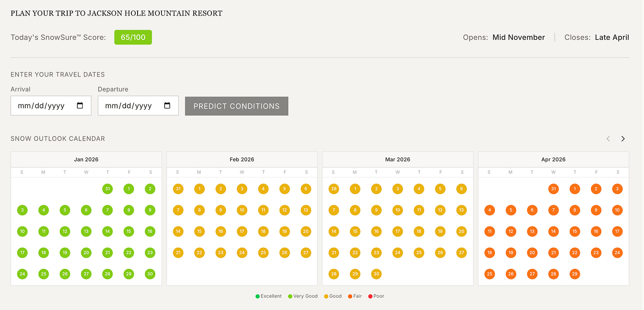This screenshot has height=310, width=644.
Task: Click the Today's SnowSure Score label
Action: tap(58, 38)
